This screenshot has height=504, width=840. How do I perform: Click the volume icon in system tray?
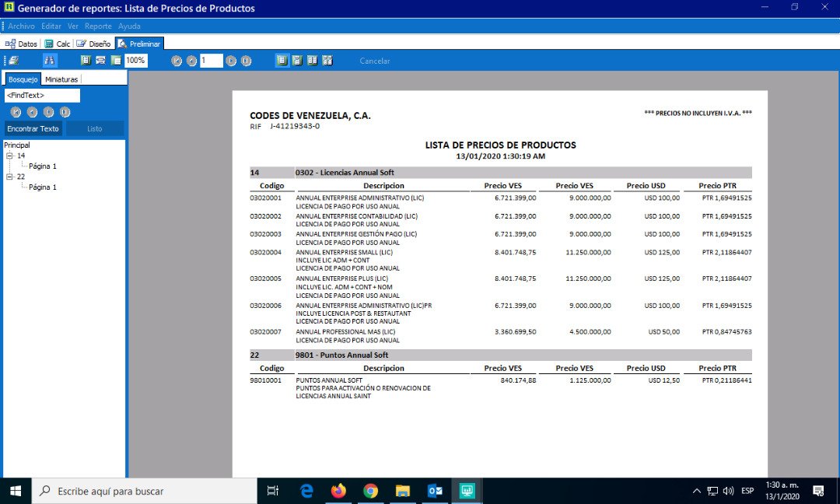pos(728,491)
